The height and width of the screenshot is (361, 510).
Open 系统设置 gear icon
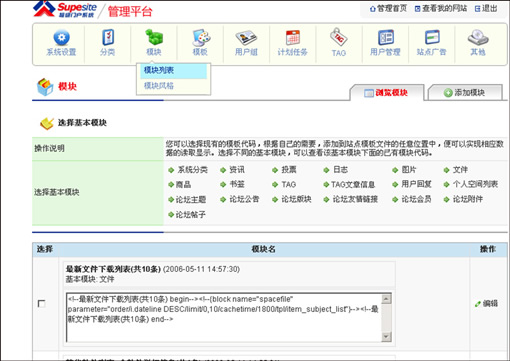(x=61, y=38)
